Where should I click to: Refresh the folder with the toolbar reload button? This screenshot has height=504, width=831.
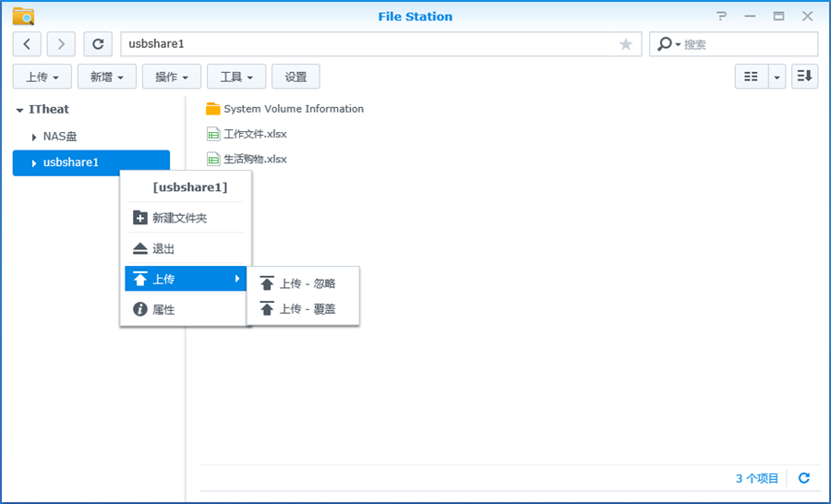[x=98, y=44]
